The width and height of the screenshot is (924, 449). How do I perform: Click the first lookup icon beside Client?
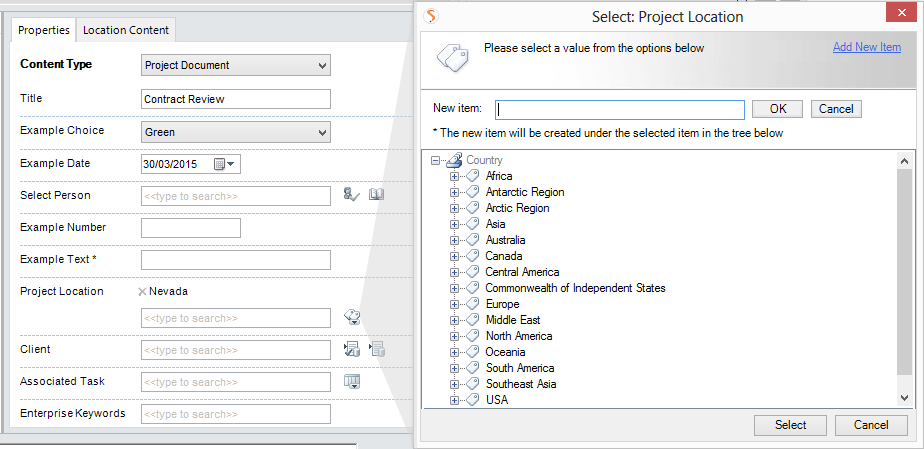351,349
